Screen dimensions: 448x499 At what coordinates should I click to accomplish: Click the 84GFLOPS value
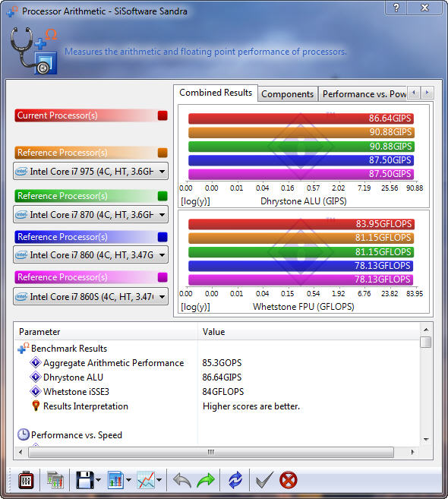point(222,392)
